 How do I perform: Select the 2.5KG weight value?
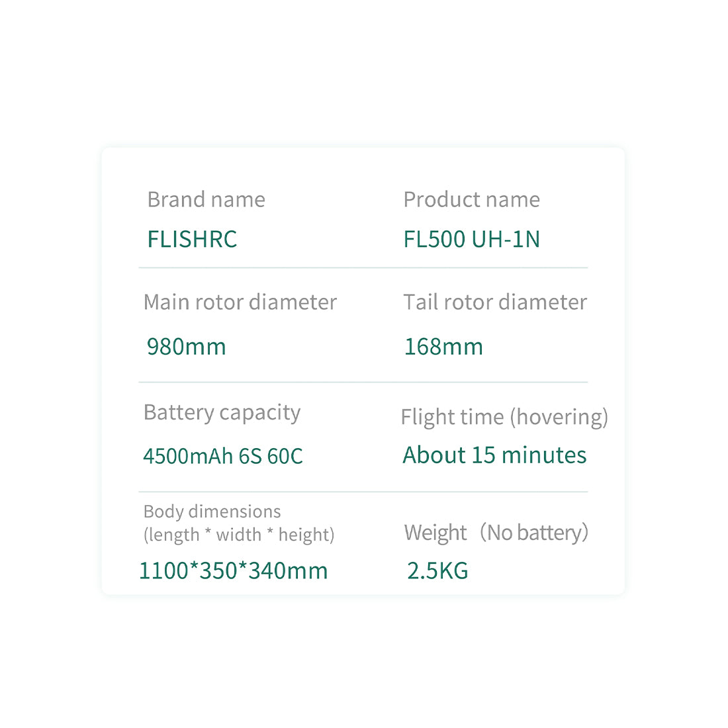click(x=437, y=570)
